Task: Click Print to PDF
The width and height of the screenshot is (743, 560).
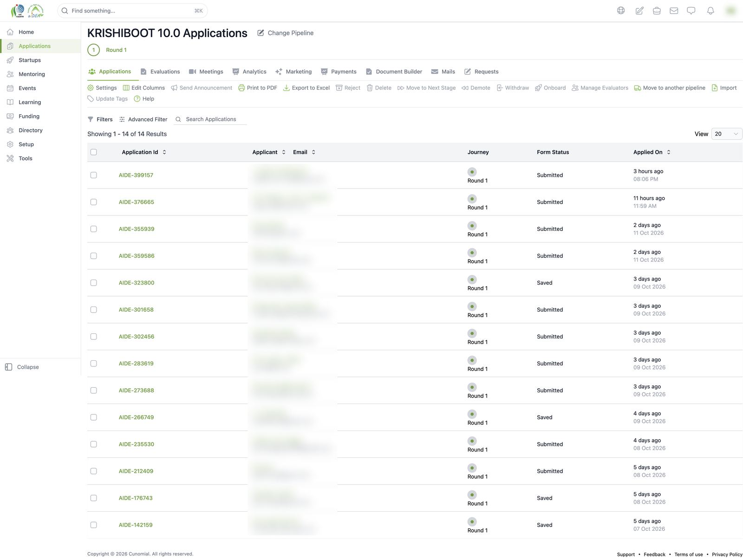Action: pos(258,88)
